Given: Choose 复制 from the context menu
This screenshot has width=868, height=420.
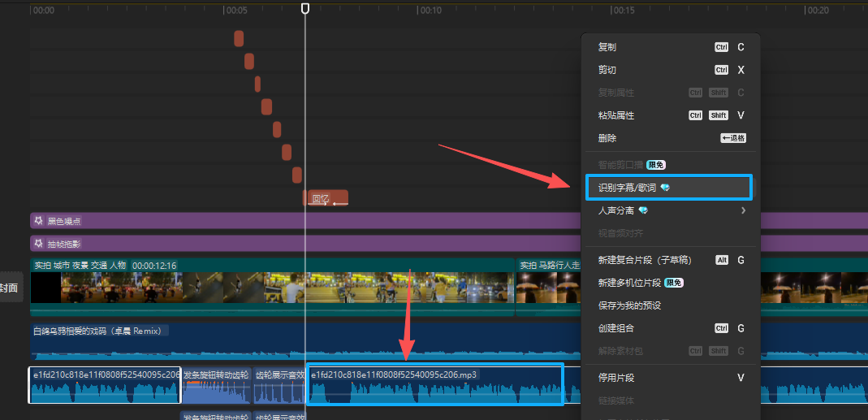Looking at the screenshot, I should click(607, 47).
